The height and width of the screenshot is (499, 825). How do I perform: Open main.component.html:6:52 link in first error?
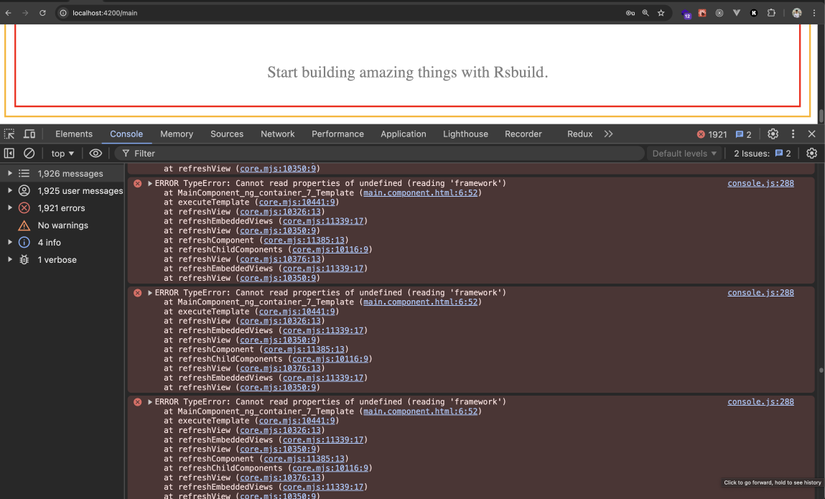[420, 193]
